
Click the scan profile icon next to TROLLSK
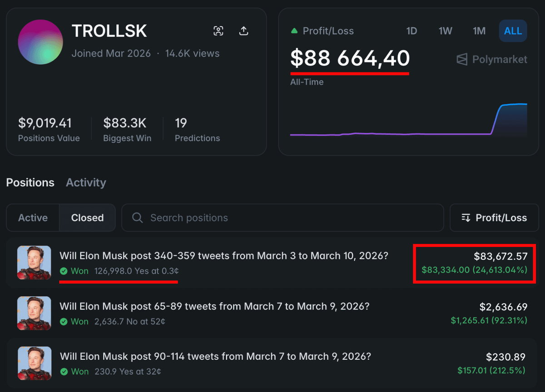tap(218, 31)
